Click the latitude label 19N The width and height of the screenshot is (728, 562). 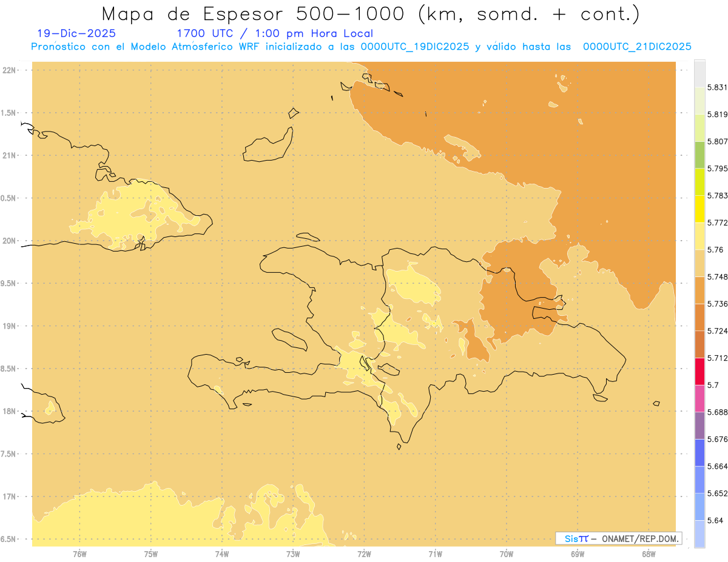tap(9, 326)
